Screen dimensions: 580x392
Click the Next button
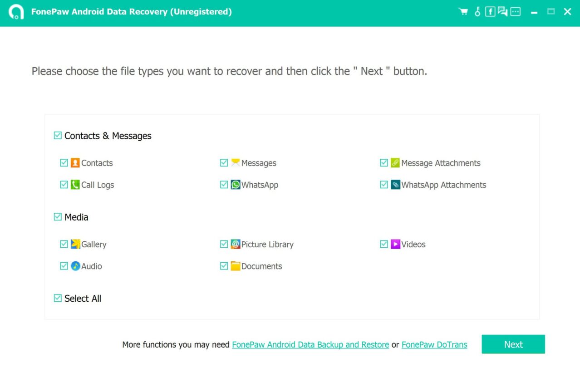coord(513,344)
